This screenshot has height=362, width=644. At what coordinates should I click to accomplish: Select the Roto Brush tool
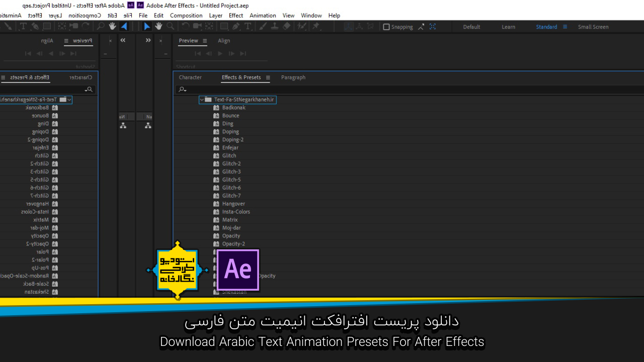tap(301, 26)
